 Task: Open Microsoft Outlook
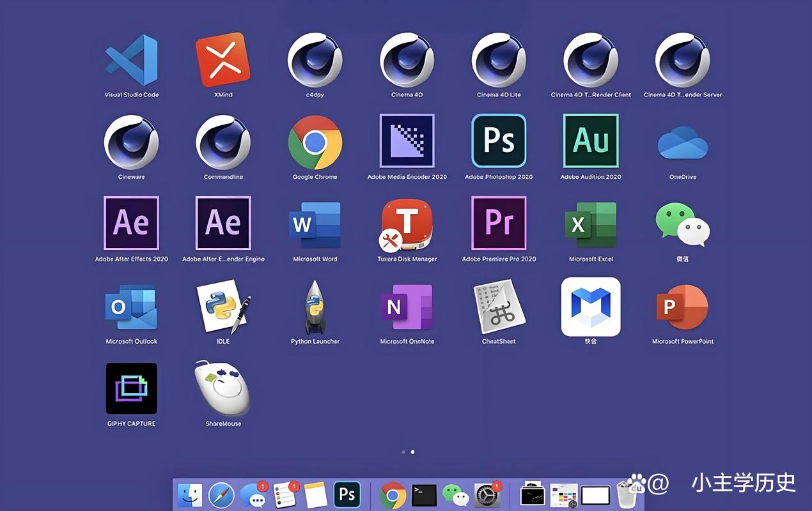(131, 307)
